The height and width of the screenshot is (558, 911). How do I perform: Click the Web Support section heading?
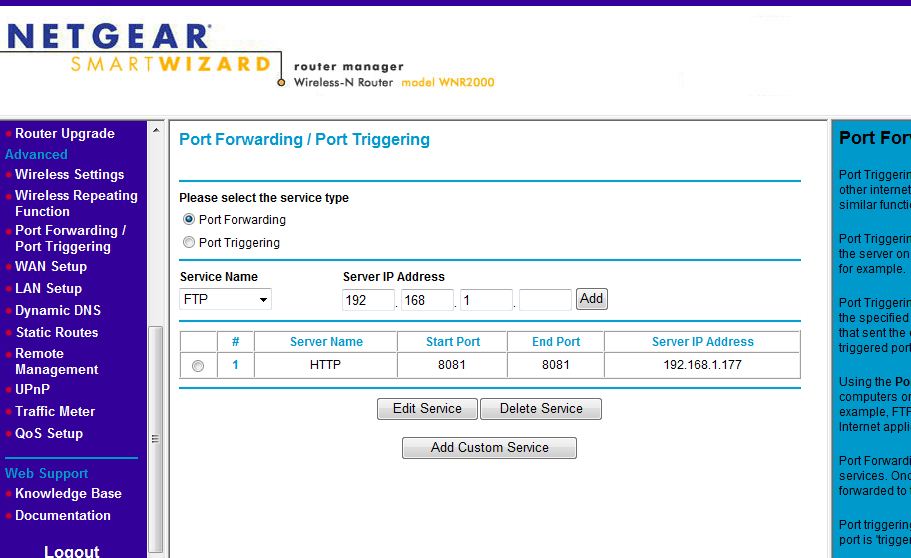[46, 473]
